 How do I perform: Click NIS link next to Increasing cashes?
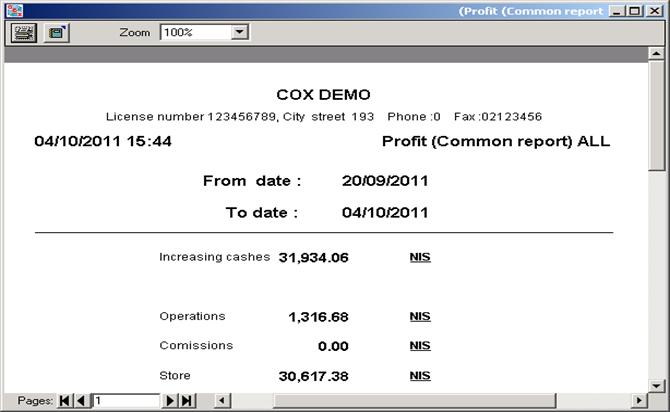[x=419, y=257]
